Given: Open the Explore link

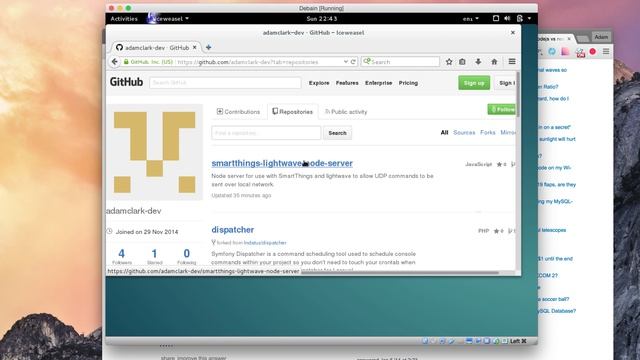Looking at the screenshot, I should click(319, 83).
